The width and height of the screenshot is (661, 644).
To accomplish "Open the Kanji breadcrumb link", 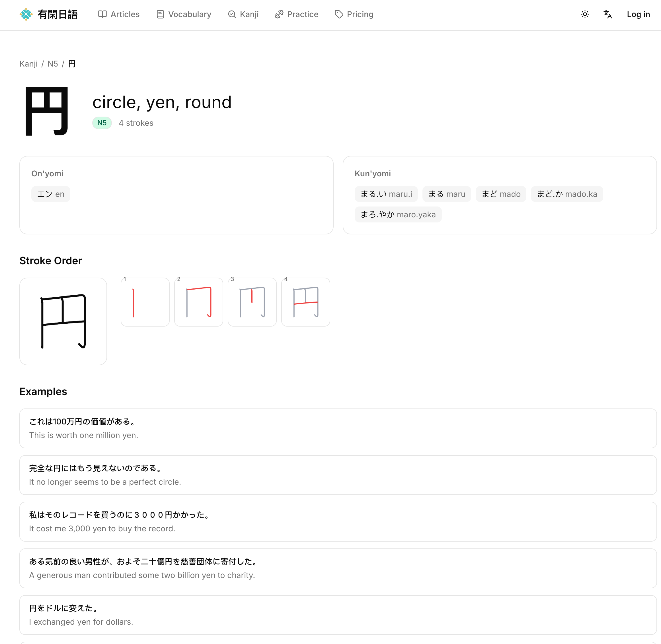I will pyautogui.click(x=28, y=64).
